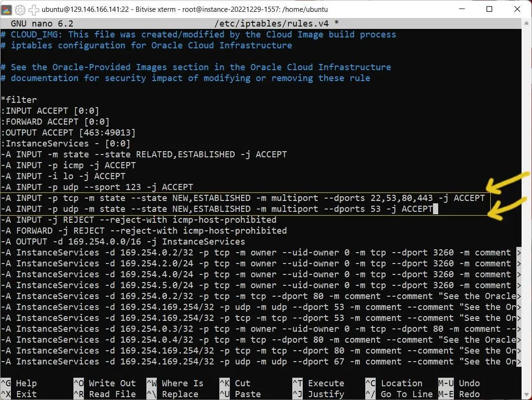The height and width of the screenshot is (400, 532).
Task: Click the ^\ Replace shortcut
Action: click(172, 394)
